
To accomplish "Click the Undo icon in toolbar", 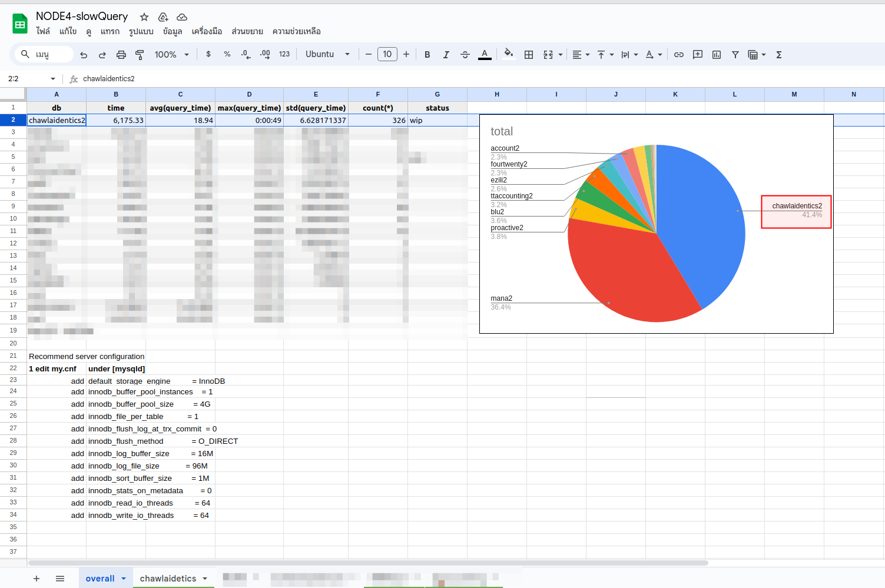I will tap(84, 55).
